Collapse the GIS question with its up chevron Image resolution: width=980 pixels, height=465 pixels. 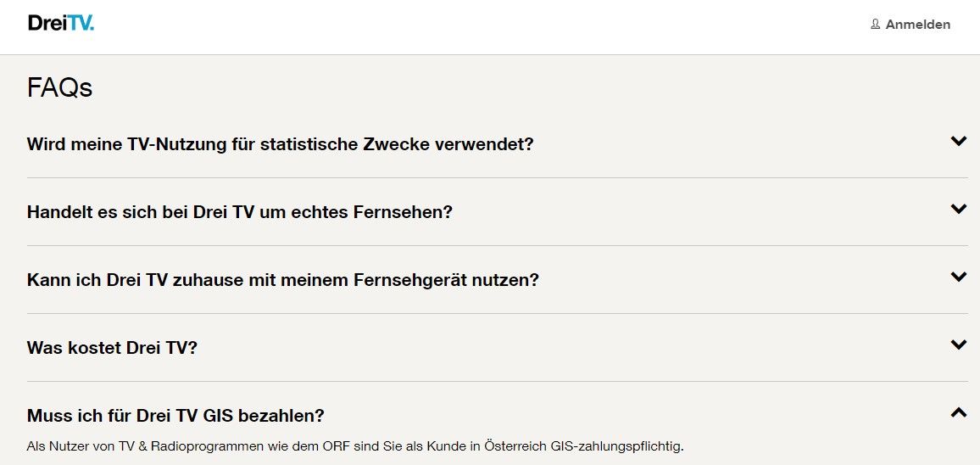point(959,413)
